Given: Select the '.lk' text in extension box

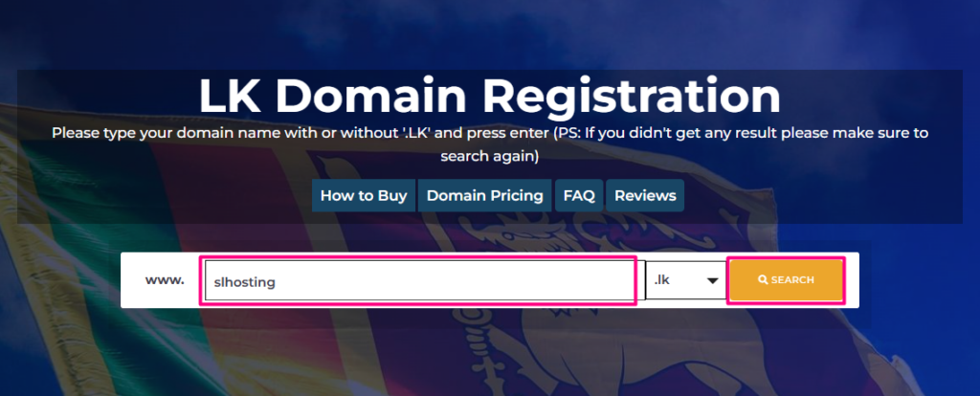Looking at the screenshot, I should coord(662,281).
